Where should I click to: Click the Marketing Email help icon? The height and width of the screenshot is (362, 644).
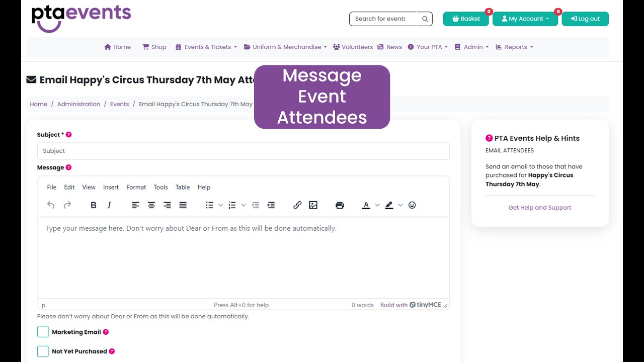tap(106, 332)
